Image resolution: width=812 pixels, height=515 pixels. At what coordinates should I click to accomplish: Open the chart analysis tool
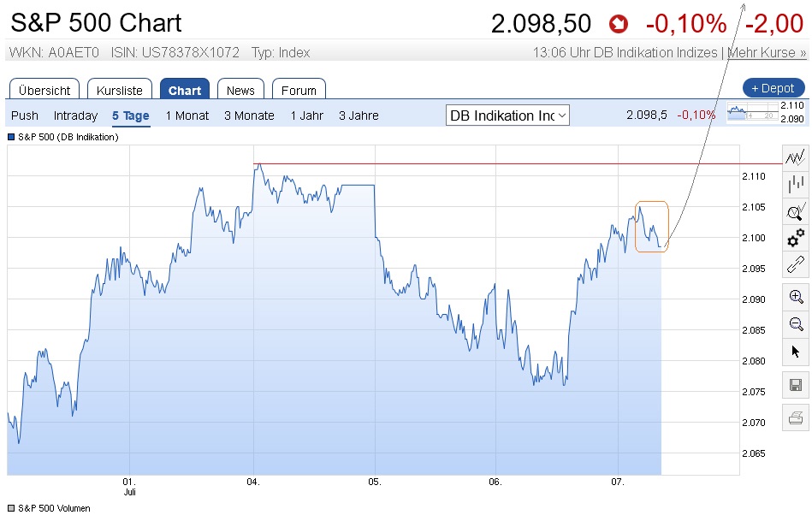point(796,210)
